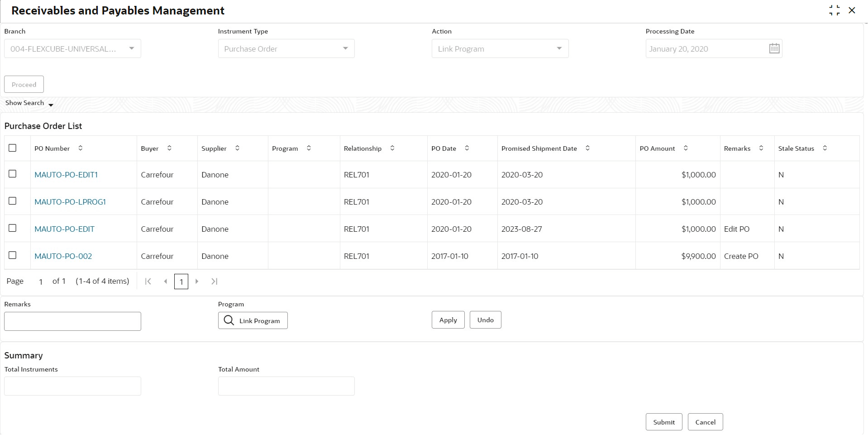The height and width of the screenshot is (439, 868).
Task: Sort the list by Stale Status
Action: coord(825,148)
